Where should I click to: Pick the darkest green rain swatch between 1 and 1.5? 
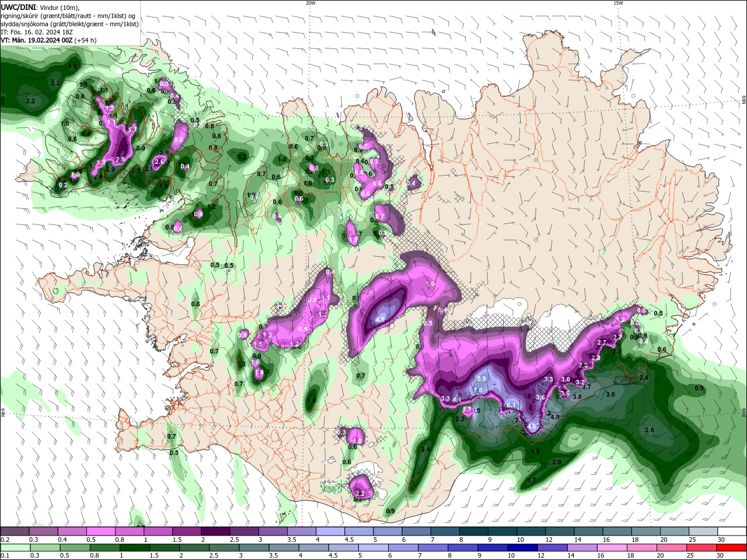pos(134,548)
